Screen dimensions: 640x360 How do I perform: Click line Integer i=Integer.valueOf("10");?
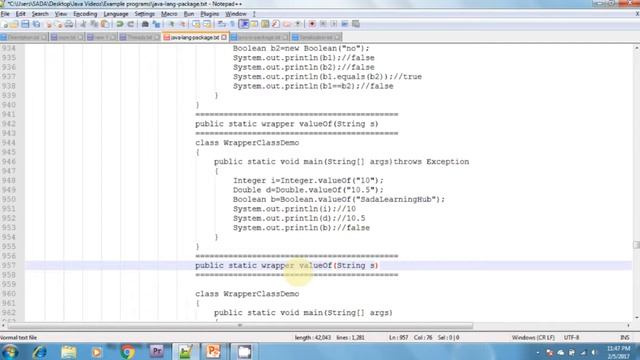pos(308,180)
